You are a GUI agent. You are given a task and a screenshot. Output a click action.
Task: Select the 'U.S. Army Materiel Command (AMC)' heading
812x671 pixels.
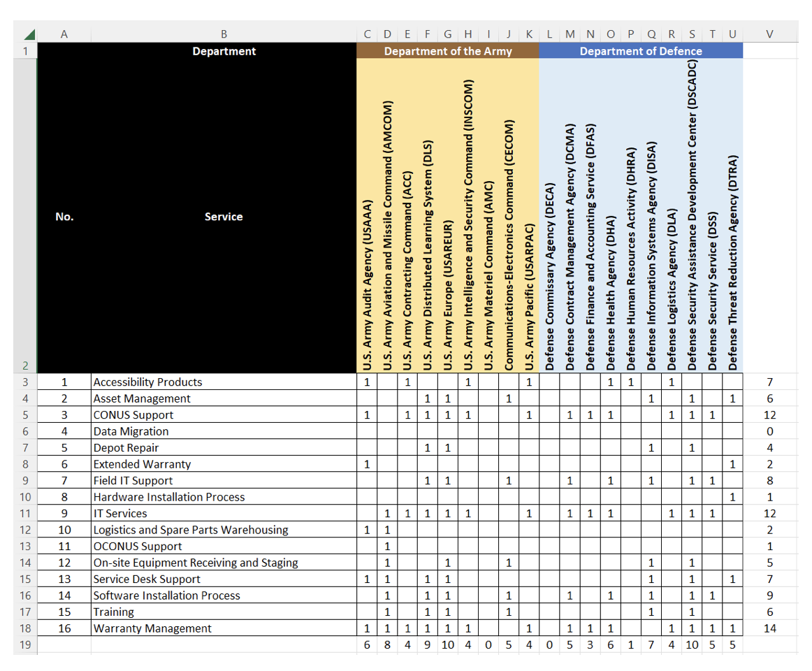(488, 216)
